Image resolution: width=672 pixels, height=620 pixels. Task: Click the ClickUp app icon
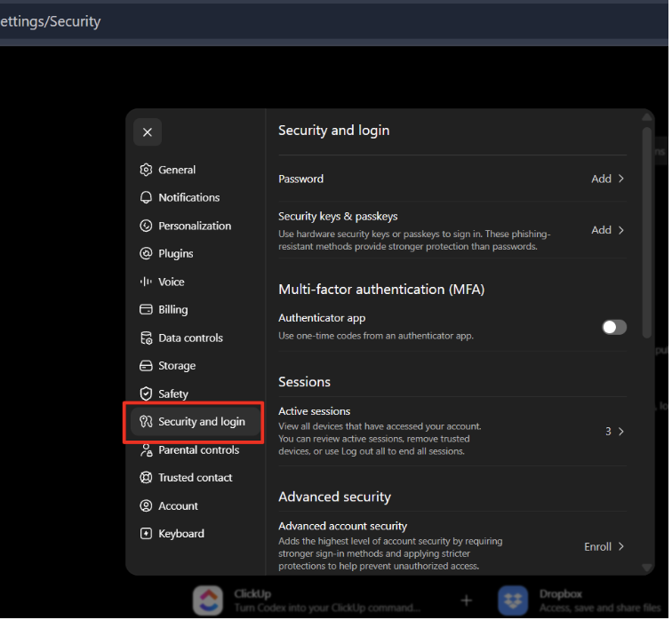click(208, 600)
